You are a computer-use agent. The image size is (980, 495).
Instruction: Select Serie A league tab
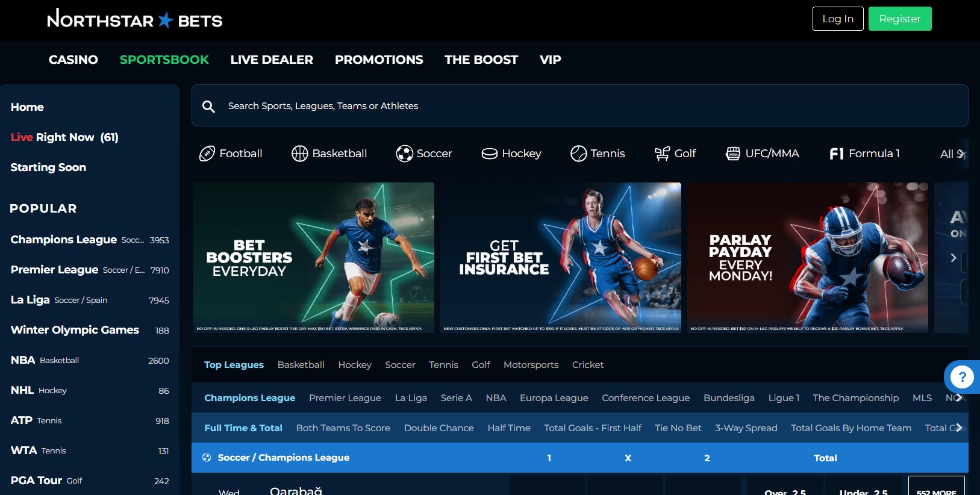click(x=456, y=398)
